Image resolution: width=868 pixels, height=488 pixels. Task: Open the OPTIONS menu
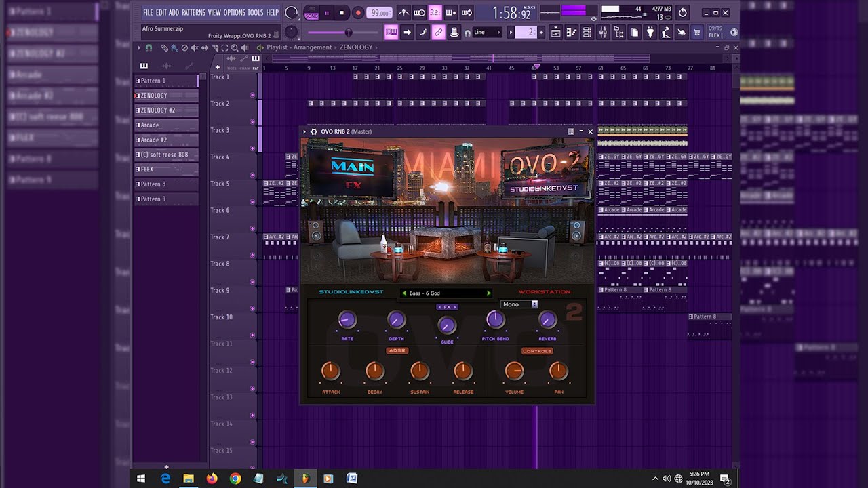[235, 13]
